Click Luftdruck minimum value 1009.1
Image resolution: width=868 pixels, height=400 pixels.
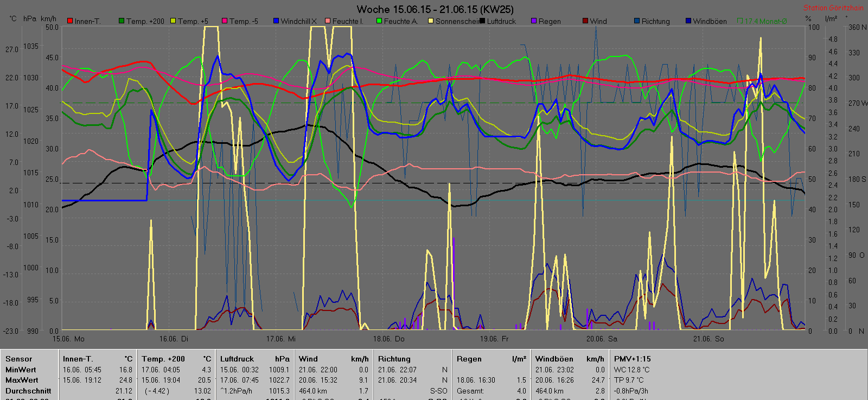coord(279,370)
